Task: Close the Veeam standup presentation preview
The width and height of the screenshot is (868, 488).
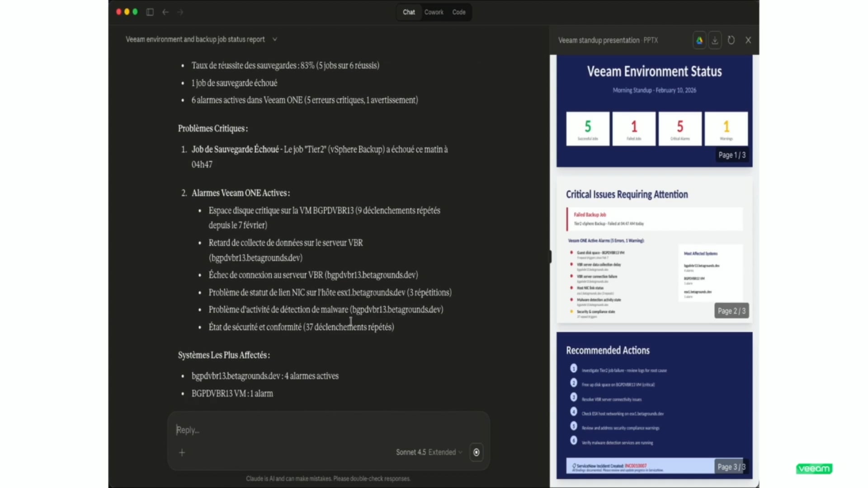Action: pyautogui.click(x=748, y=40)
